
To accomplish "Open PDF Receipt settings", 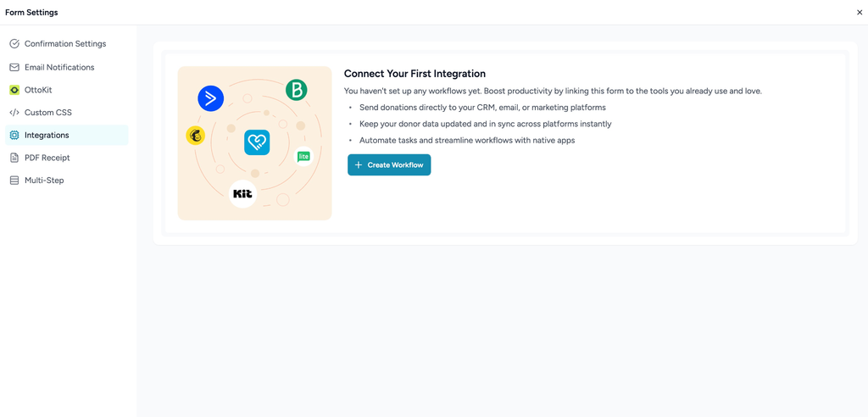I will point(66,158).
